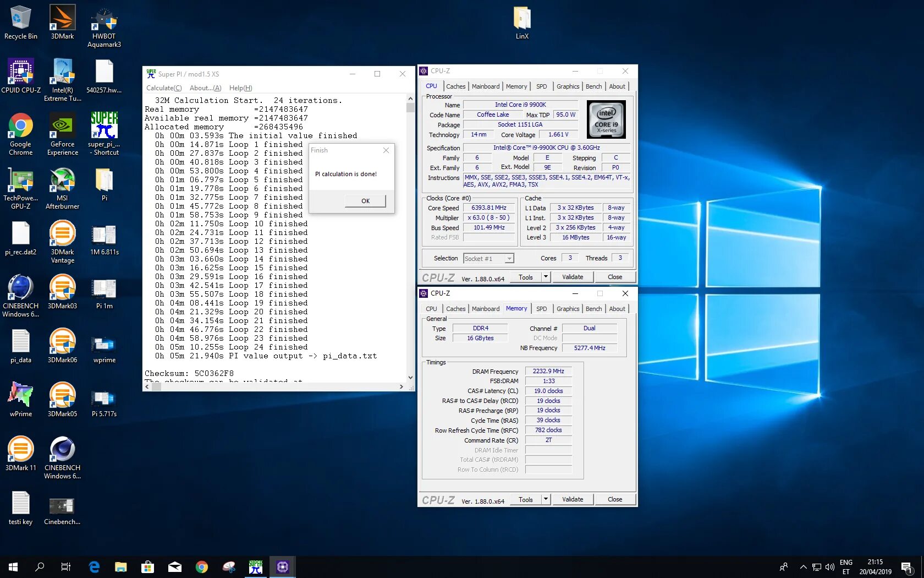Click the 'Loop 24 finished' line
This screenshot has width=924, height=578.
(x=231, y=347)
